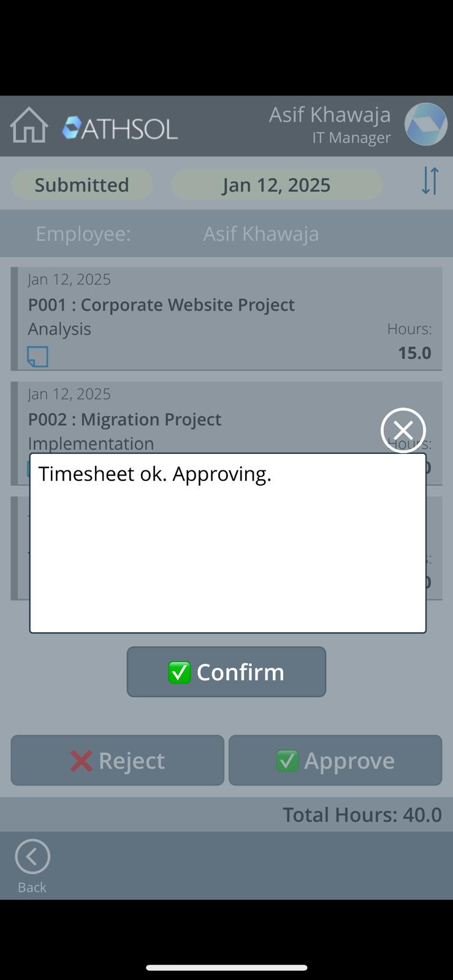Open the Submitted status selector
This screenshot has height=980, width=453.
coord(82,184)
